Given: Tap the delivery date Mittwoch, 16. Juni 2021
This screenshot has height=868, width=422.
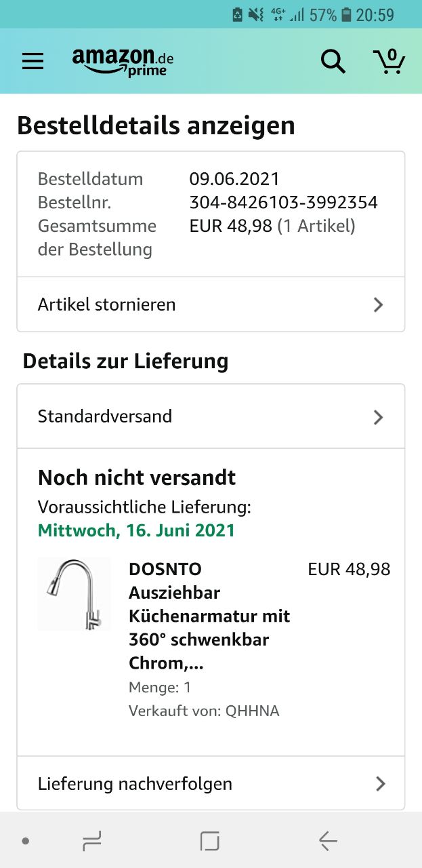Looking at the screenshot, I should pos(136,530).
